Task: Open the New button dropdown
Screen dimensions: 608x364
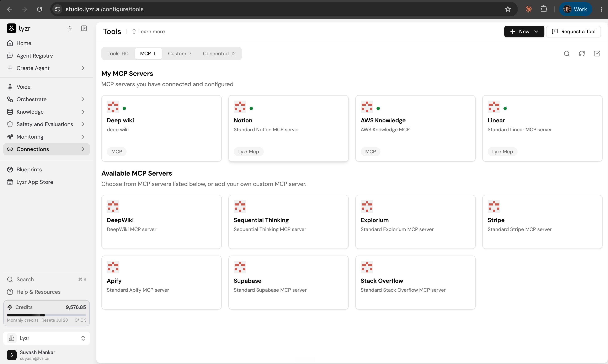Action: 524,31
